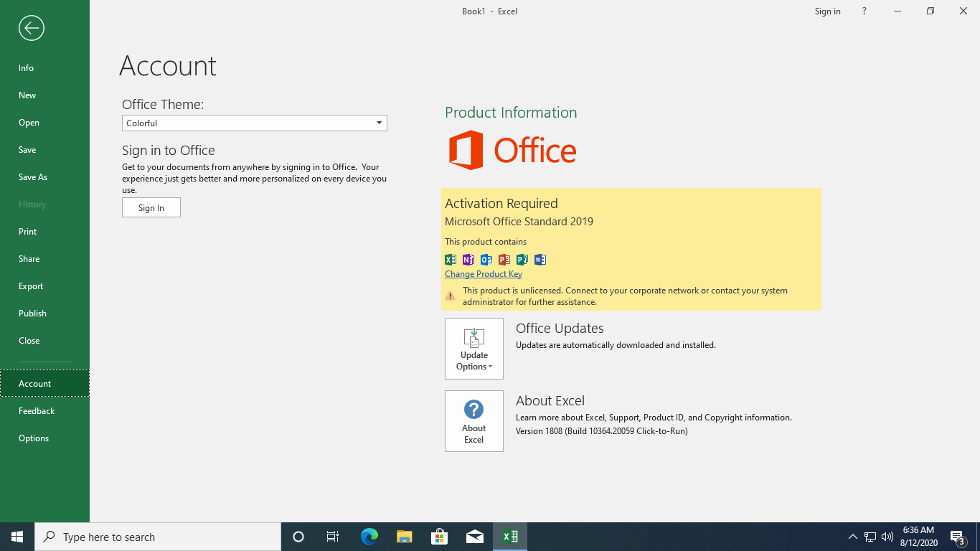
Task: Click the Activation Required heading
Action: pyautogui.click(x=501, y=204)
